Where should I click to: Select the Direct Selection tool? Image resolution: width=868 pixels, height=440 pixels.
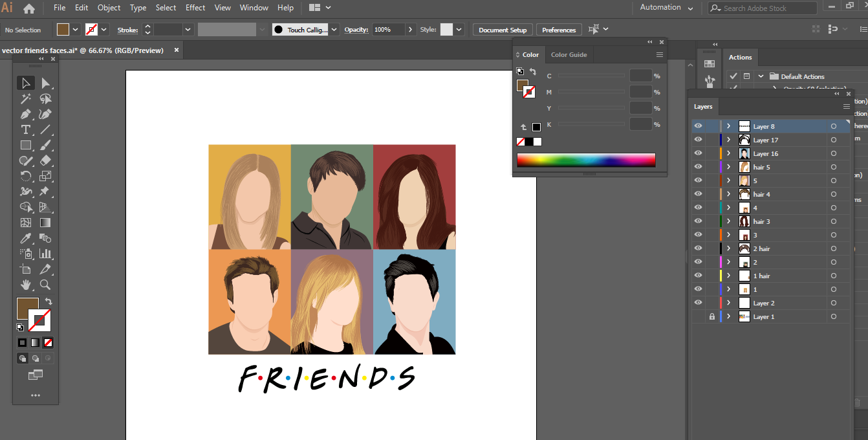45,83
